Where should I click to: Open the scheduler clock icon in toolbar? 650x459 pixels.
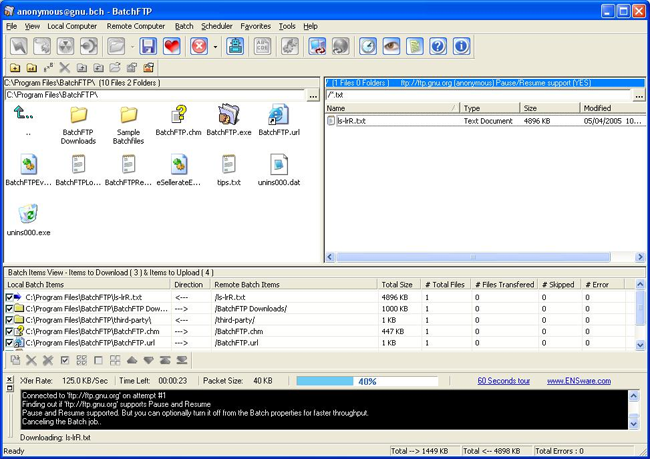click(368, 46)
